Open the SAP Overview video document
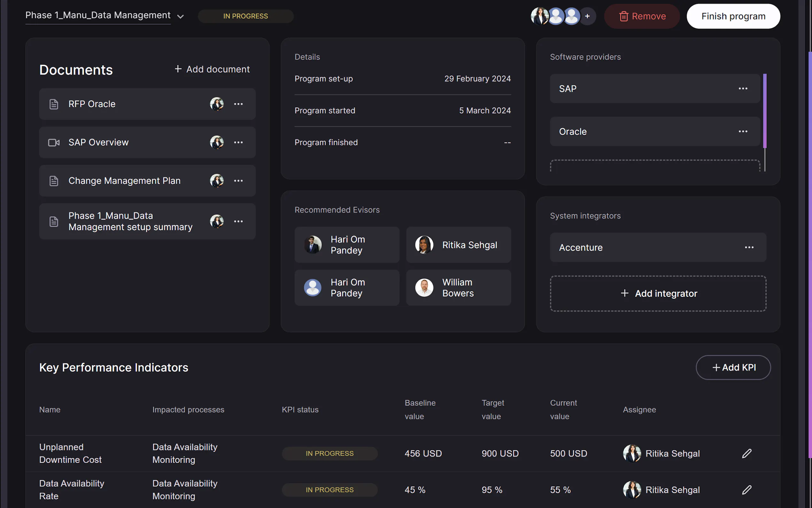 pos(98,142)
